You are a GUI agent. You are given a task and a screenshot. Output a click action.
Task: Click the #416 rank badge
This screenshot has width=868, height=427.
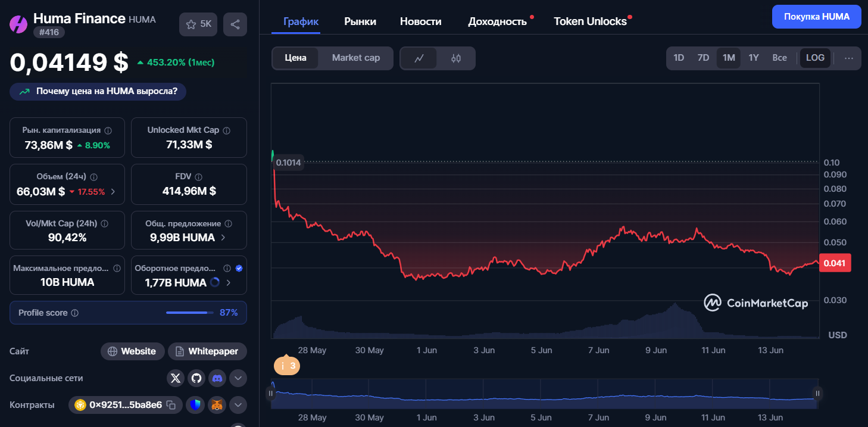[49, 33]
